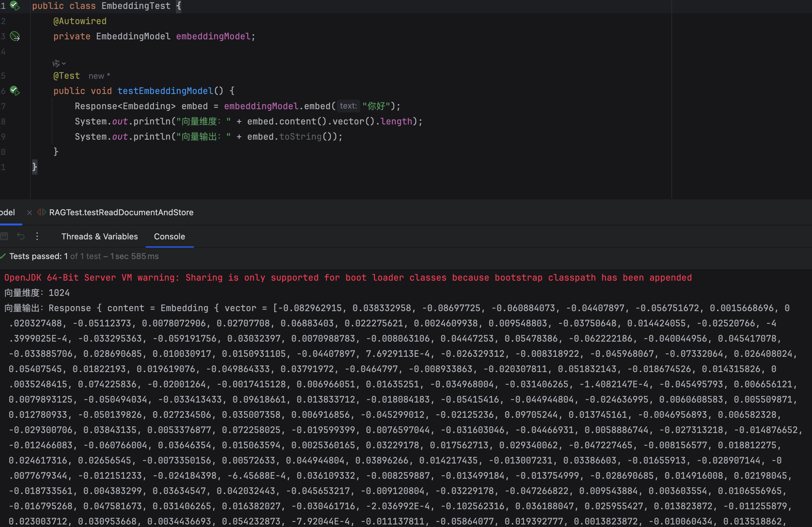Open the RAGTest.testReadDocumentAndStore tab
812x527 pixels.
point(121,212)
